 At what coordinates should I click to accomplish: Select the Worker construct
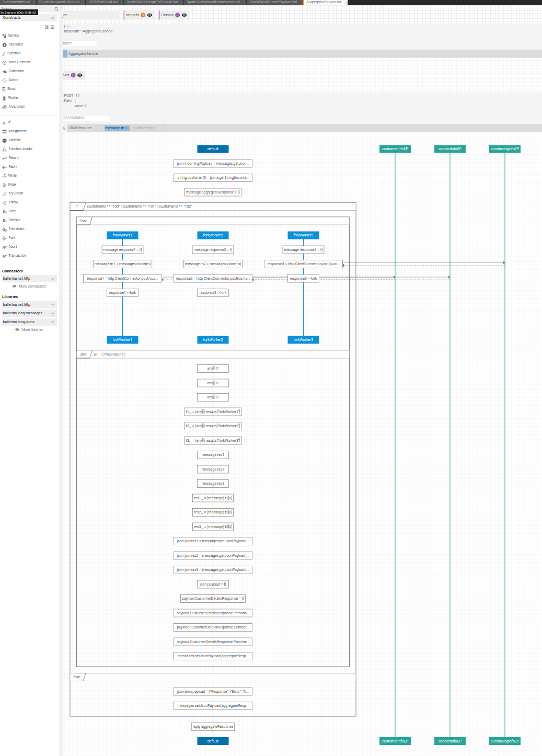tap(13, 97)
